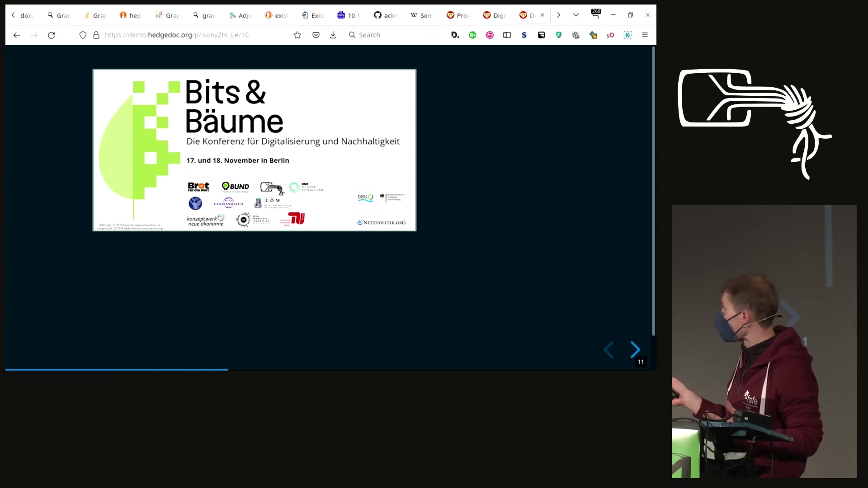Open the green shield extension

(559, 35)
